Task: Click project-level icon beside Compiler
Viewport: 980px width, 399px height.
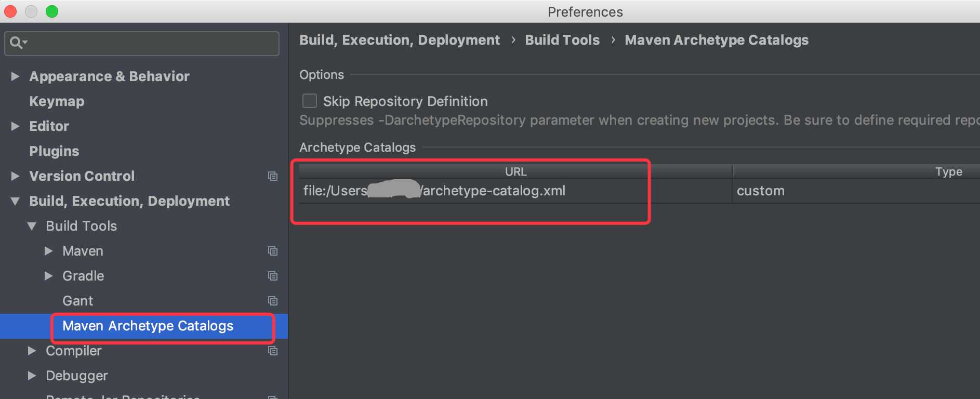Action: 272,351
